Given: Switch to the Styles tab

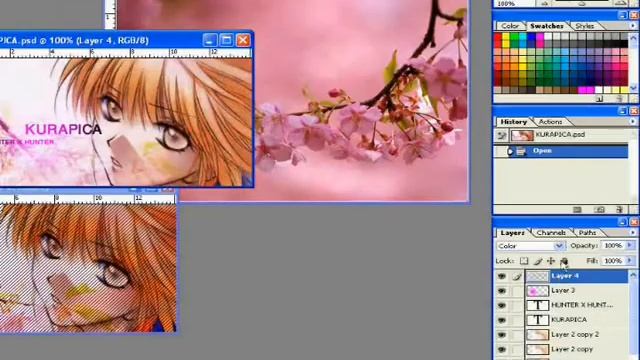Looking at the screenshot, I should [584, 26].
